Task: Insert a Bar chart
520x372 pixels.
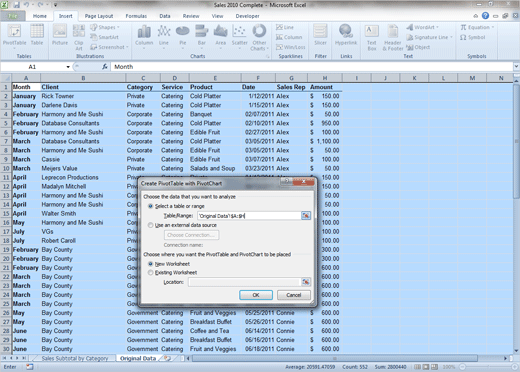Action: [x=202, y=37]
